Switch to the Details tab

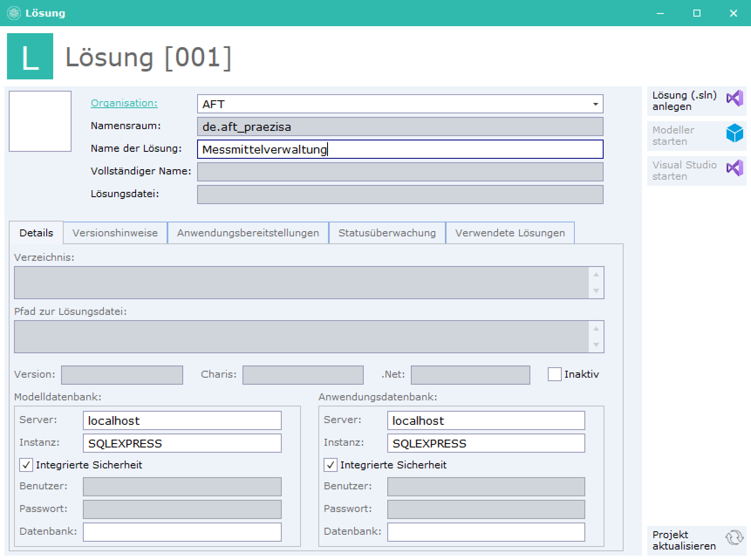click(x=36, y=233)
